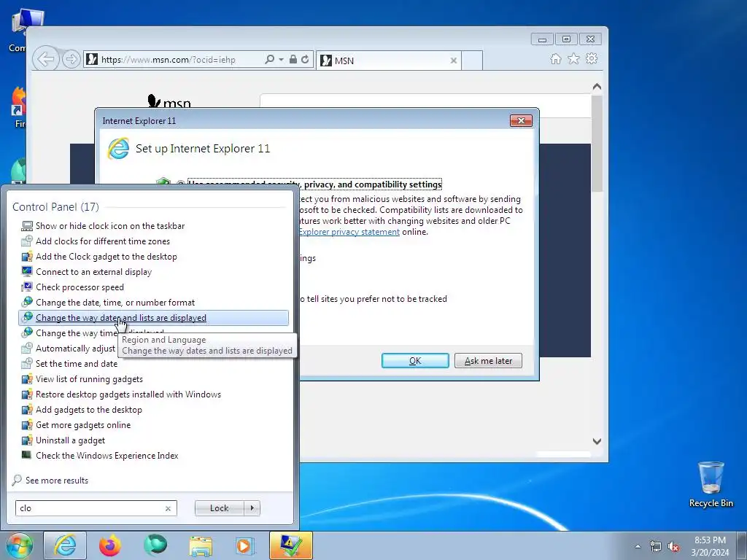Open the green globe taskbar app
The height and width of the screenshot is (560, 747).
155,545
